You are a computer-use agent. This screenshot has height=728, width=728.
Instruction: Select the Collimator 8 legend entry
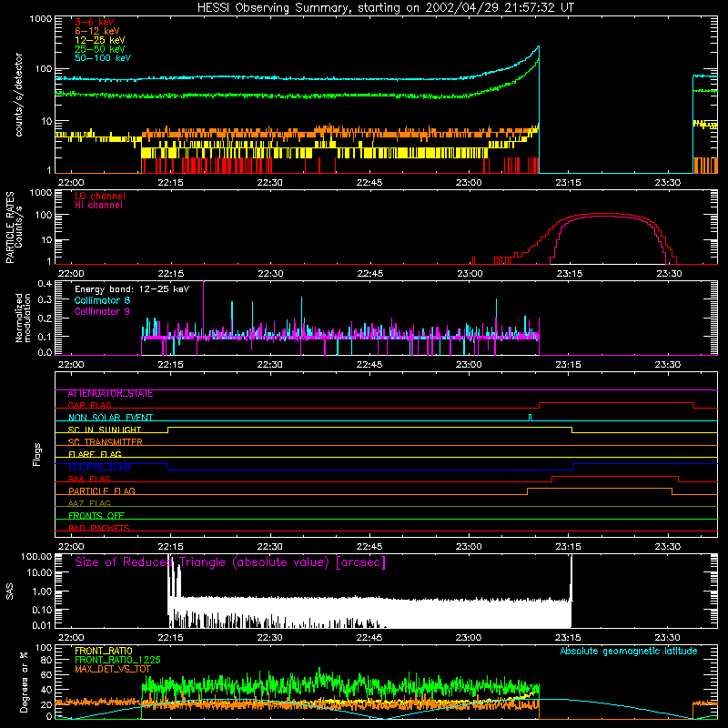coord(102,300)
